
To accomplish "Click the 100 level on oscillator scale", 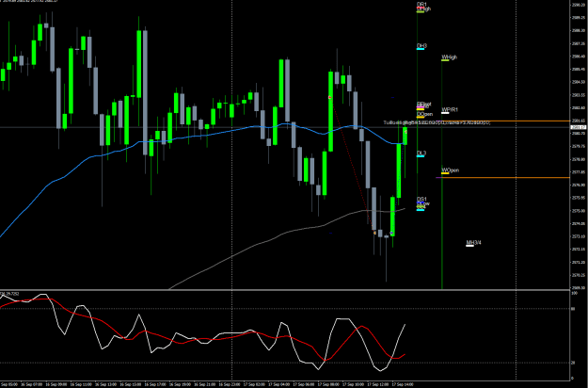I will click(574, 294).
